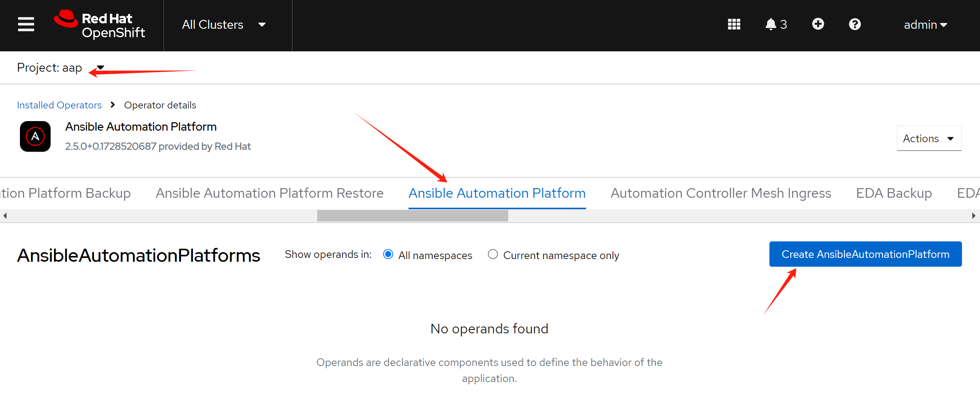The height and width of the screenshot is (415, 980).
Task: Click the plus import icon
Action: [818, 24]
